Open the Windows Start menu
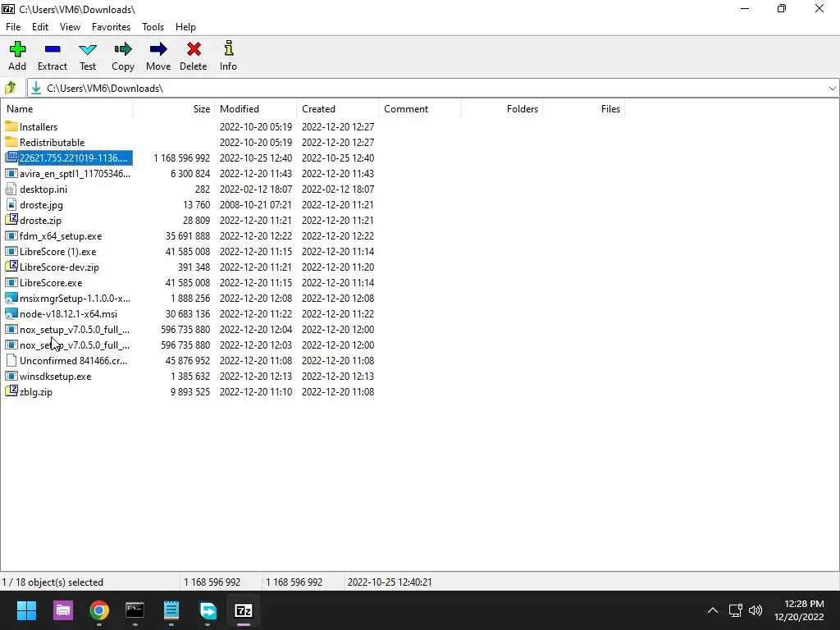840x630 pixels. click(x=27, y=610)
